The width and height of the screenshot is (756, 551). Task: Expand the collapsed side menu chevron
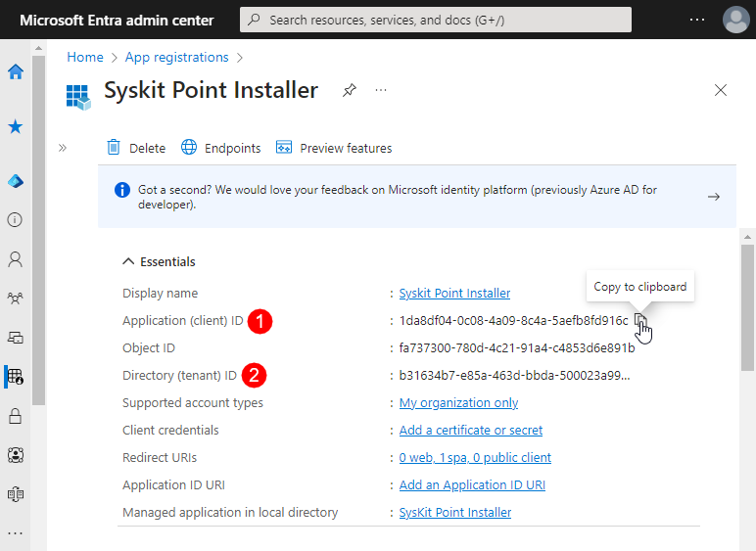coord(62,148)
